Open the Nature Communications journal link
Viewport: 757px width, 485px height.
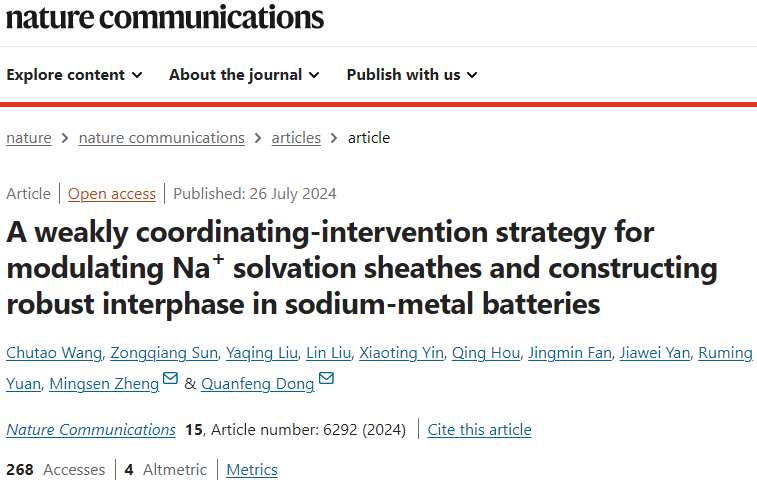[x=91, y=430]
